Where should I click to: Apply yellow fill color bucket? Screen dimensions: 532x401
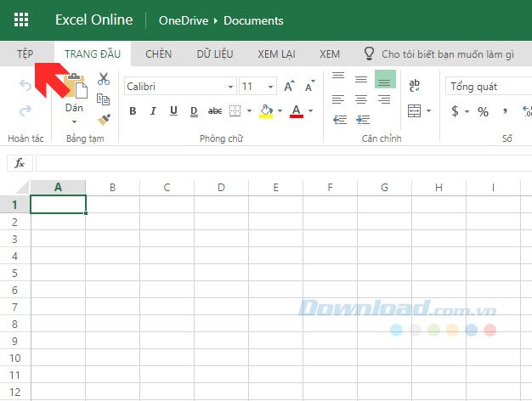tap(266, 111)
